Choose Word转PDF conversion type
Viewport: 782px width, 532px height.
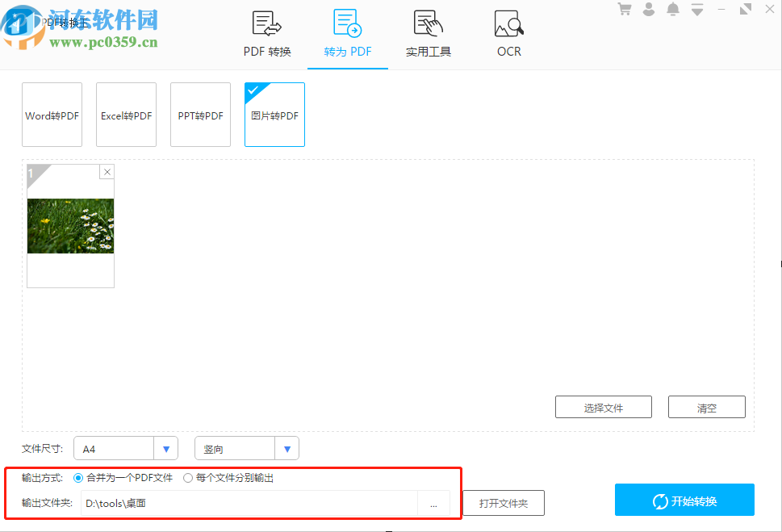52,115
